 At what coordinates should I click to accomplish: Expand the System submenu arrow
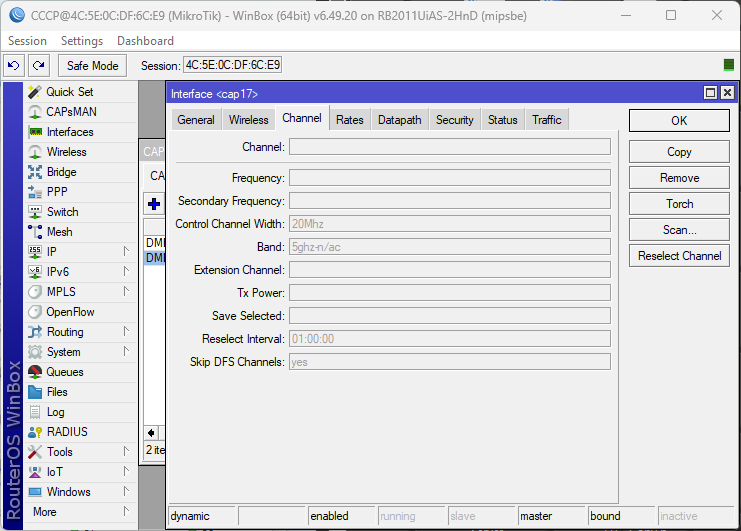(126, 351)
